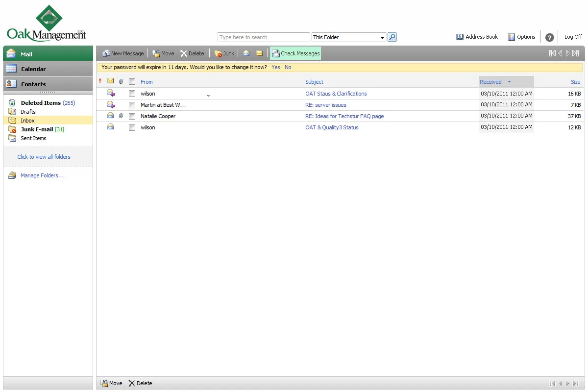Viewport: 588px width, 392px height.
Task: Open the Address Book
Action: click(x=477, y=37)
